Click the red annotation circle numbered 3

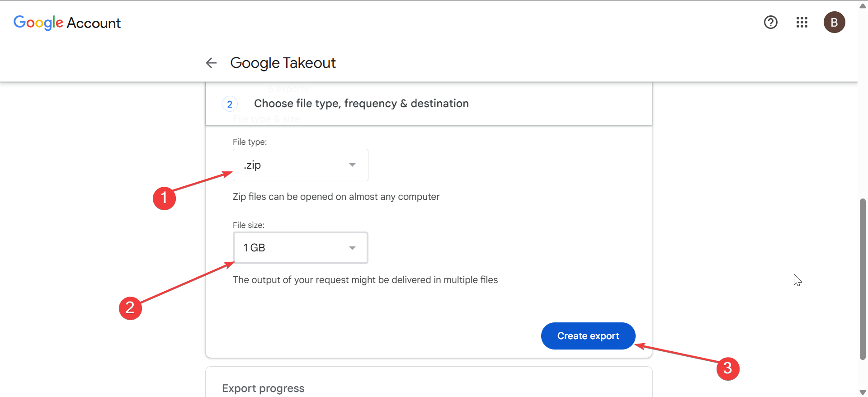[727, 369]
